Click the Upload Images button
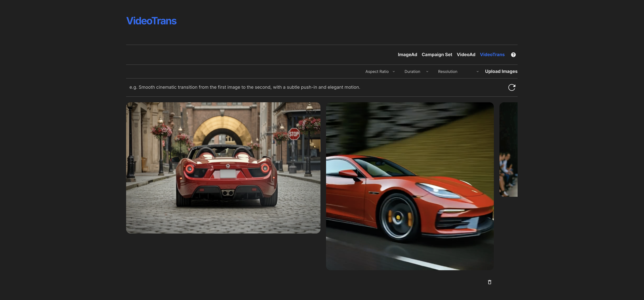 501,71
